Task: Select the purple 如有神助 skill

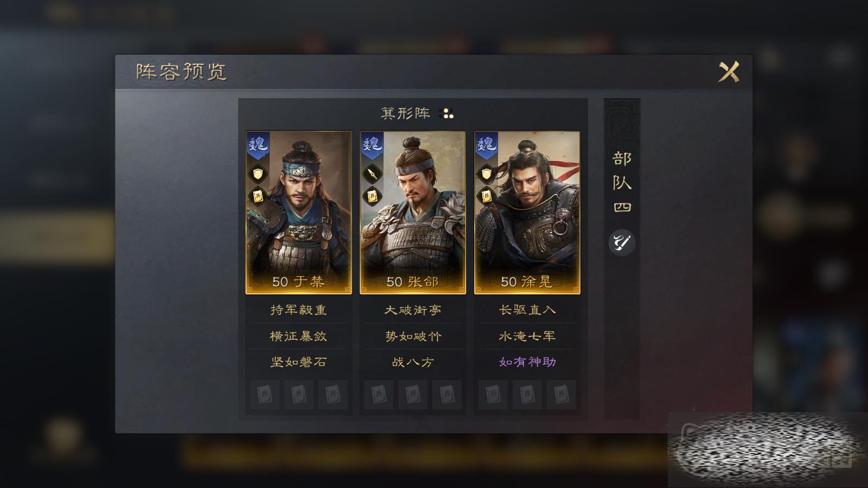Action: 527,362
